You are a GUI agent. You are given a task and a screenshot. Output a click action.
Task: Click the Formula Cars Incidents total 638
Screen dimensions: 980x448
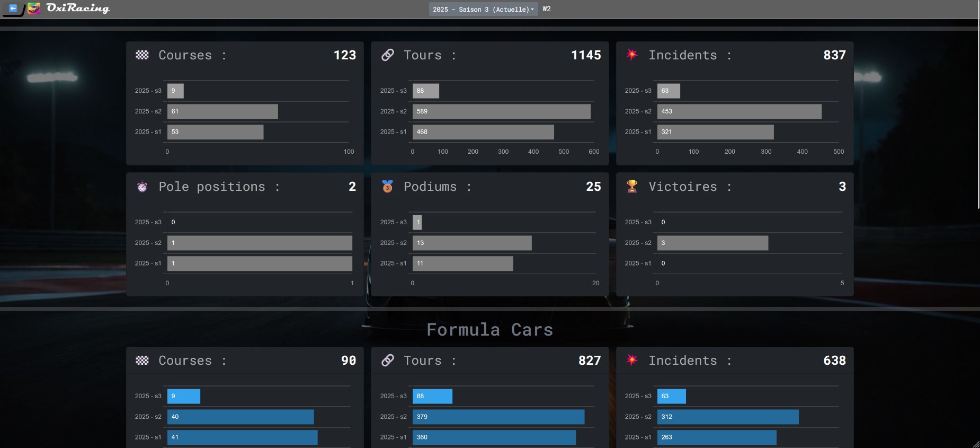pyautogui.click(x=834, y=361)
